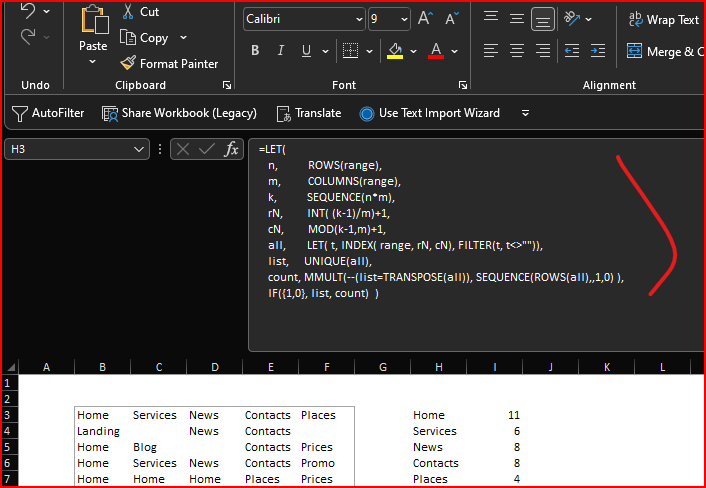
Task: Expand the font size dropdown
Action: 402,19
